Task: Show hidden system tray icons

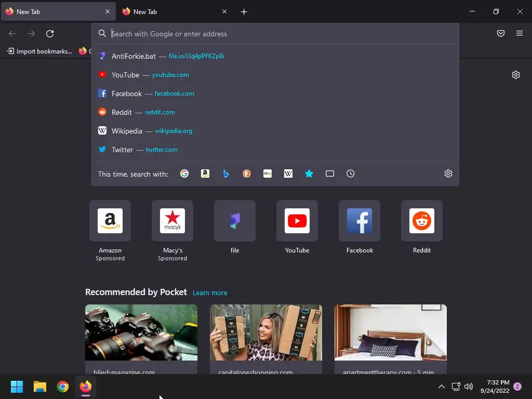Action: (442, 387)
